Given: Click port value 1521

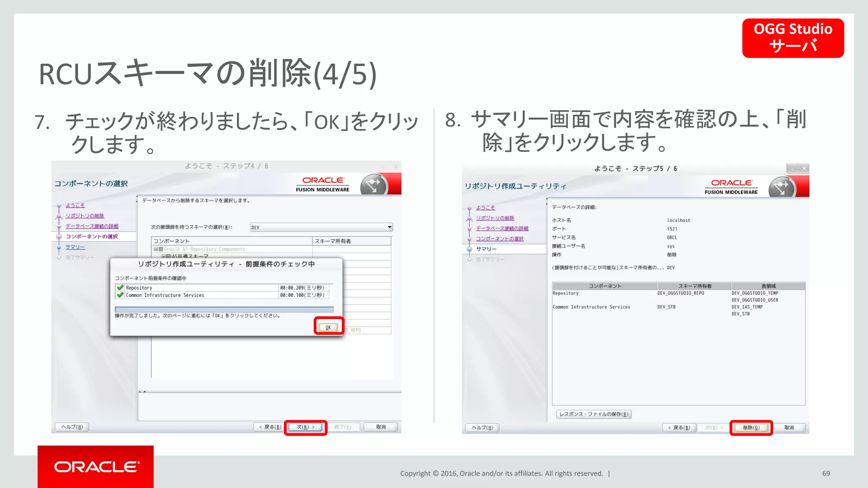Looking at the screenshot, I should 672,229.
